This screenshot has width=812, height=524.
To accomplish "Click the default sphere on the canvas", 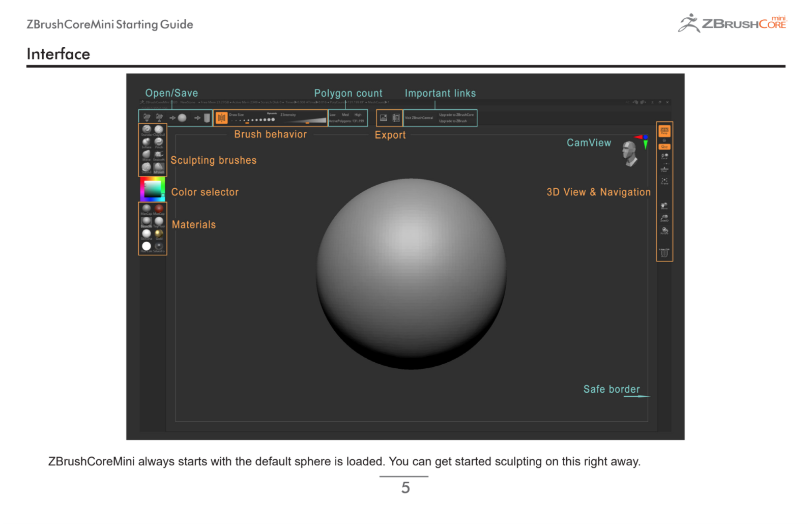I will 411,274.
